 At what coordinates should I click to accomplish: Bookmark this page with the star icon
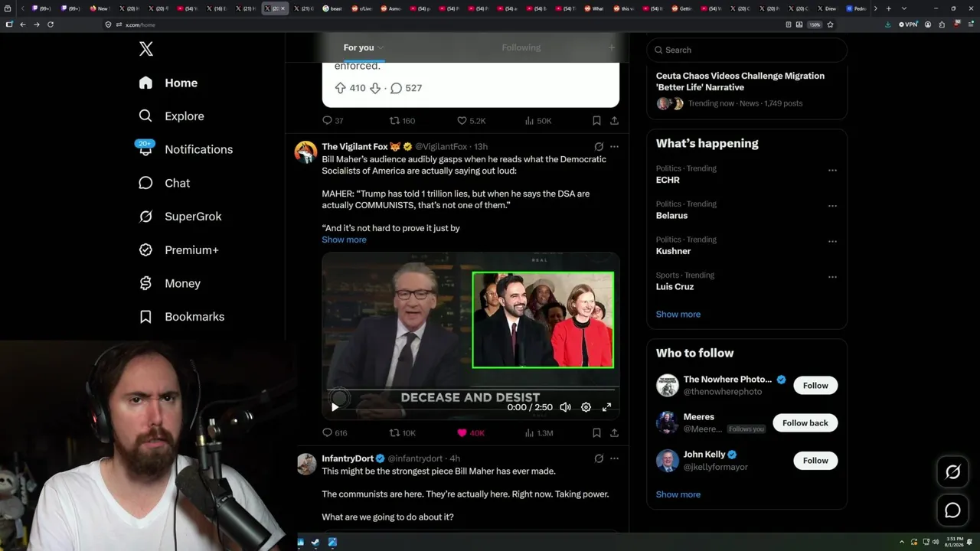tap(830, 24)
